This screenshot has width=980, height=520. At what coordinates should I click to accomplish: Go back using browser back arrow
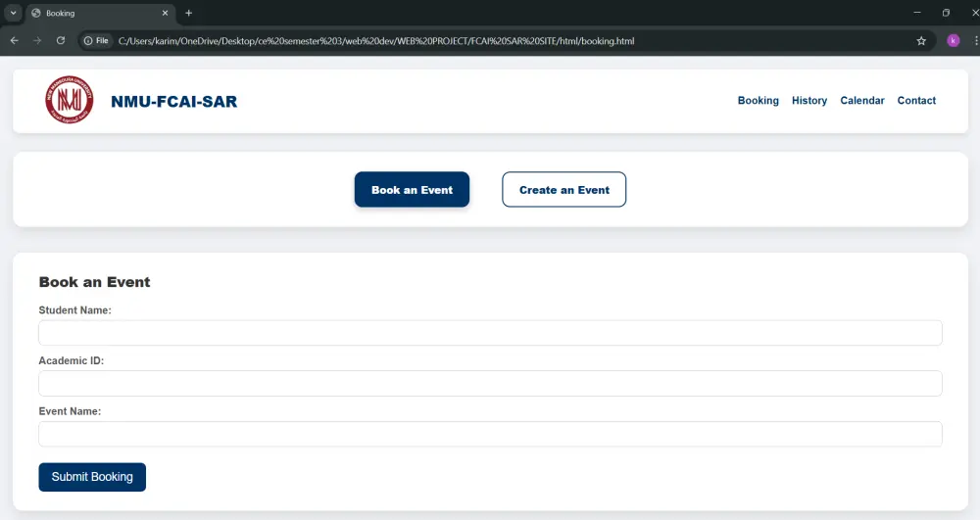click(15, 40)
